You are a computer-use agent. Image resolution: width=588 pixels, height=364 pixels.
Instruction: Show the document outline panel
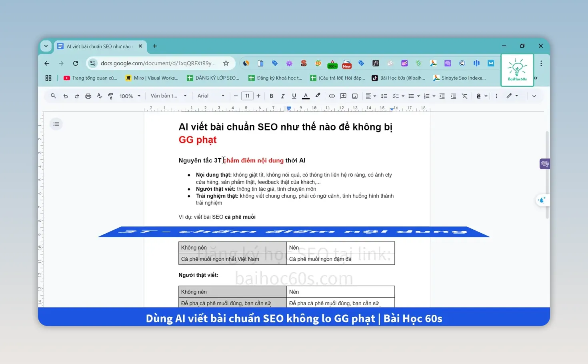(x=56, y=124)
